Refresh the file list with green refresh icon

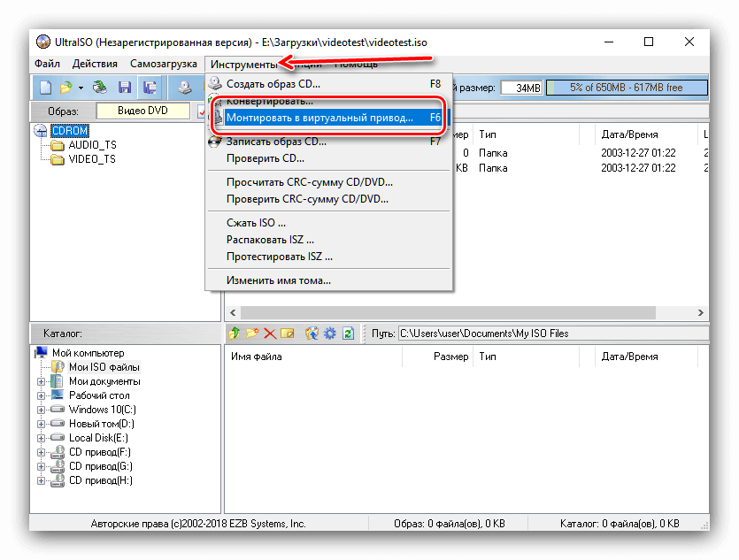pos(348,334)
